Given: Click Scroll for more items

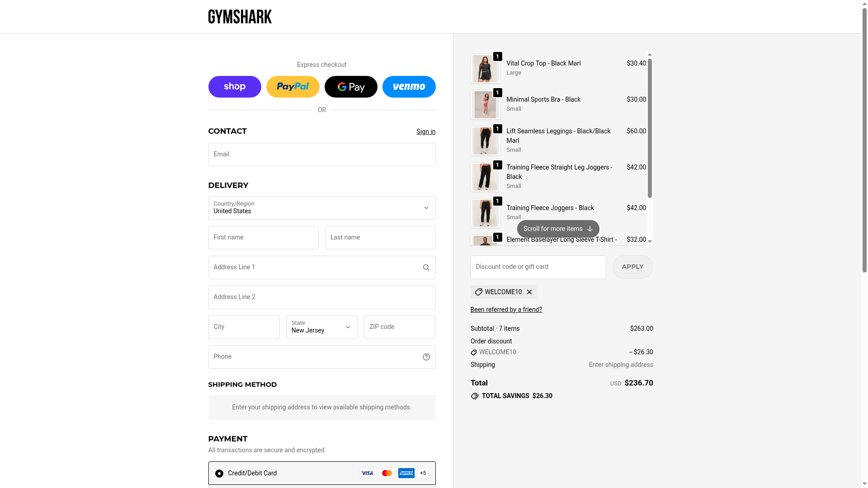Looking at the screenshot, I should tap(558, 229).
